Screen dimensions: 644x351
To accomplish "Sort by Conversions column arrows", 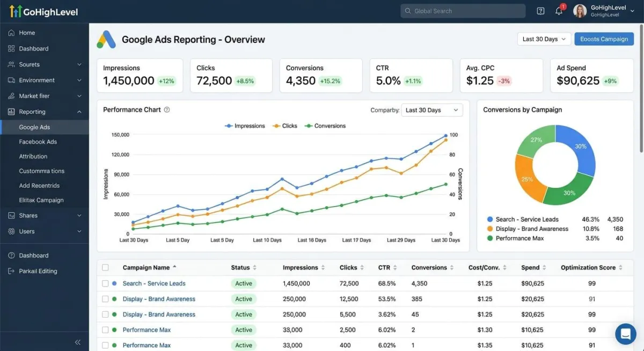I will pos(452,267).
